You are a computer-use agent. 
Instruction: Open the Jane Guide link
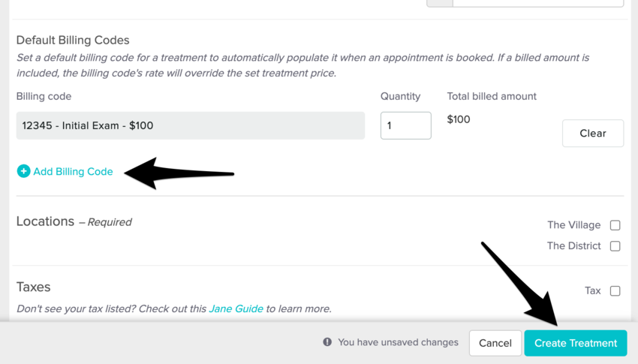tap(236, 308)
